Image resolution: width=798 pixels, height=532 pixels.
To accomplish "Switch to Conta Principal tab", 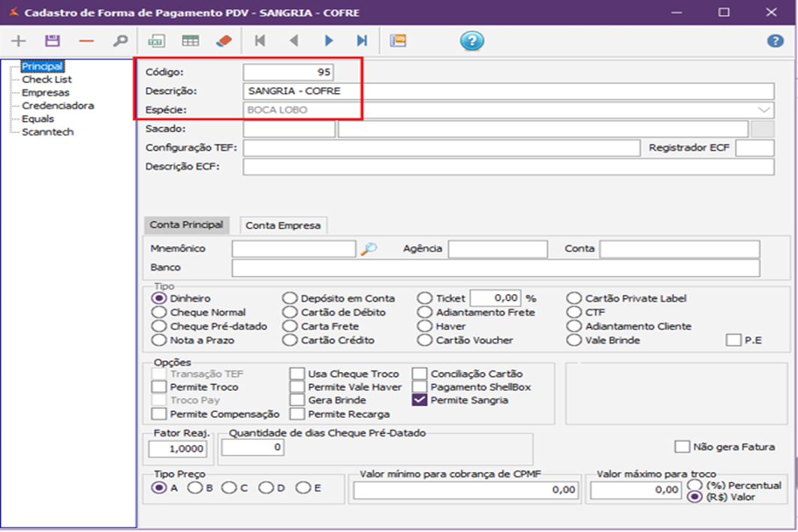I will pyautogui.click(x=186, y=225).
